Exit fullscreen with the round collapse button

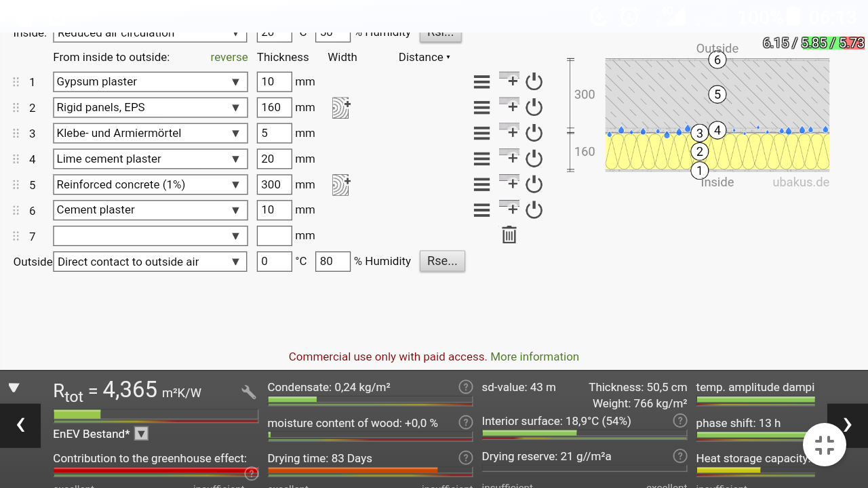pos(825,445)
